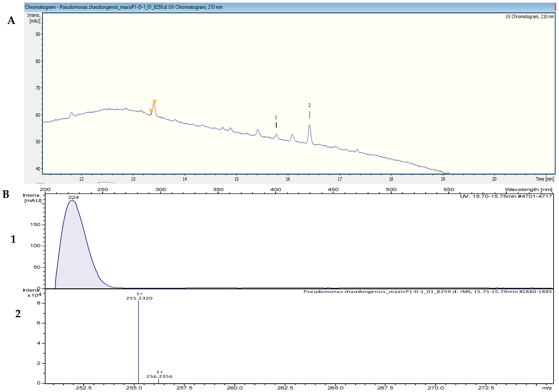Click the 255.2320 mass peak label
This screenshot has height=392, width=559.
coord(139,298)
